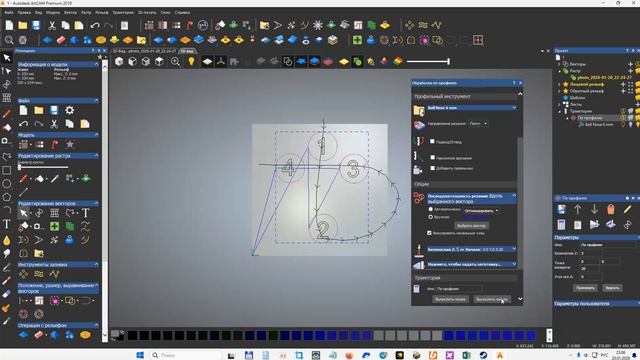
Task: Enable the Добавить перемычки checkbox
Action: [x=432, y=168]
